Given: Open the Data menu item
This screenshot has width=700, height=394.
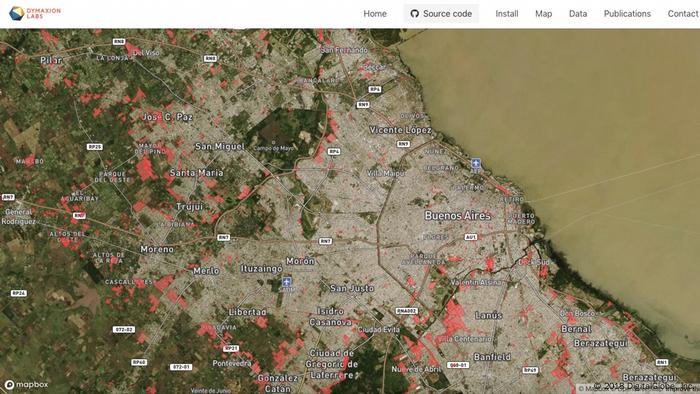Looking at the screenshot, I should coord(578,14).
